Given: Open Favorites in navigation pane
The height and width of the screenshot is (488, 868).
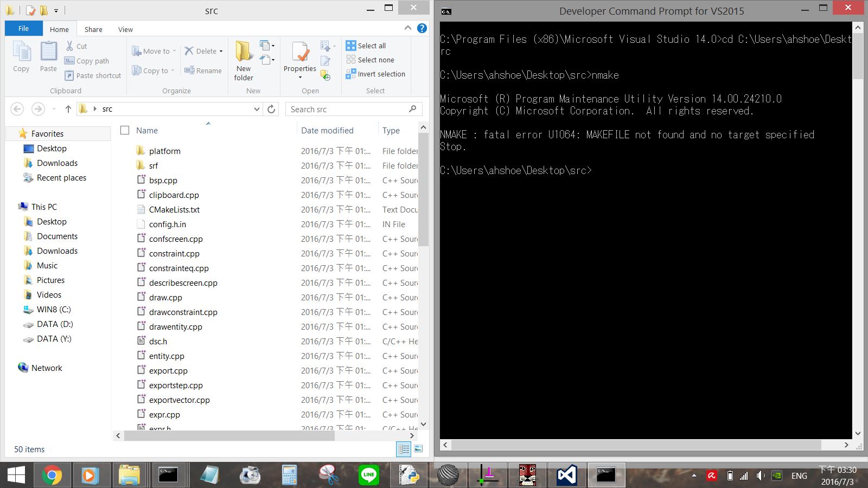Looking at the screenshot, I should tap(47, 133).
